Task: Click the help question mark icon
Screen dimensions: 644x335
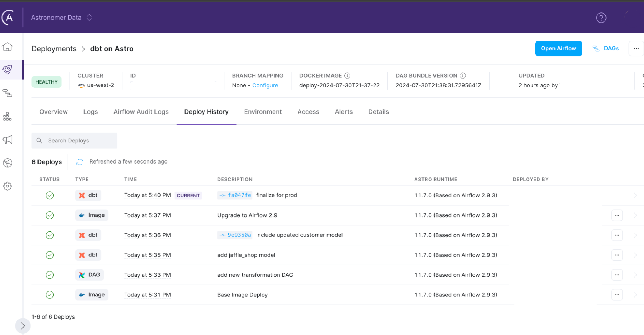Action: pyautogui.click(x=601, y=17)
